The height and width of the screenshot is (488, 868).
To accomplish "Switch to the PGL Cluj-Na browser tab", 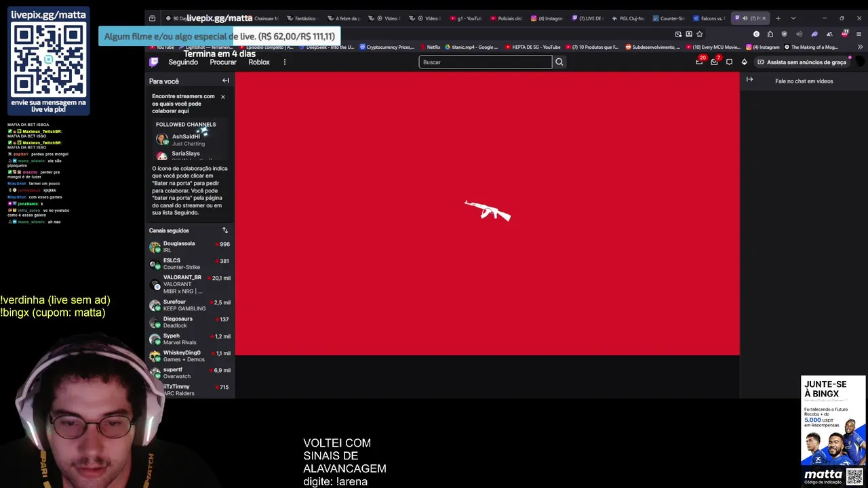I will coord(628,18).
